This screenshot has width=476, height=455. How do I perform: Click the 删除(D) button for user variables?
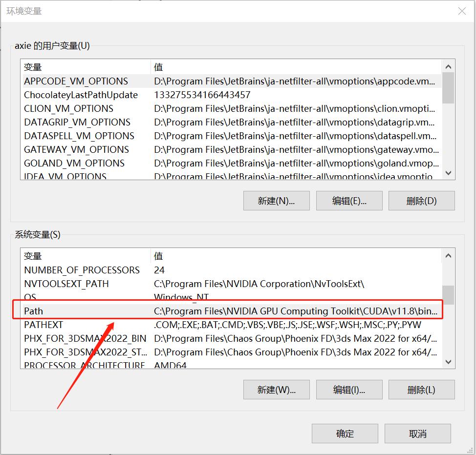point(422,201)
